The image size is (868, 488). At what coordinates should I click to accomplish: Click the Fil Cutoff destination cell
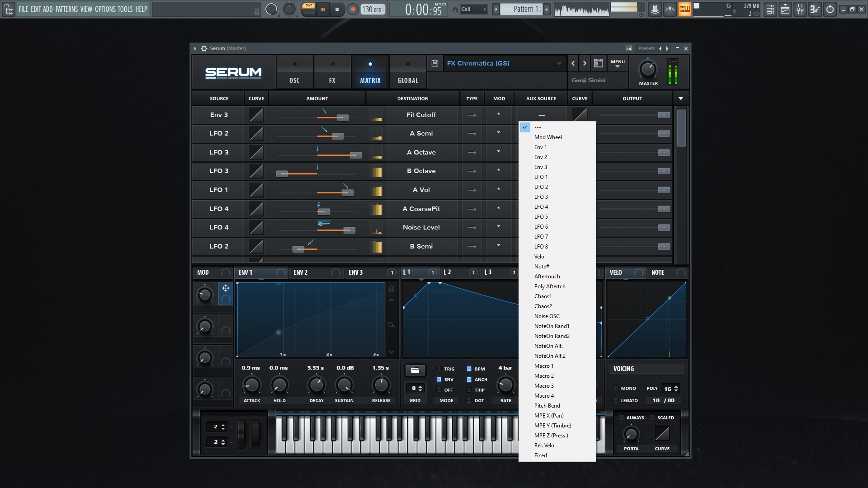tap(421, 115)
